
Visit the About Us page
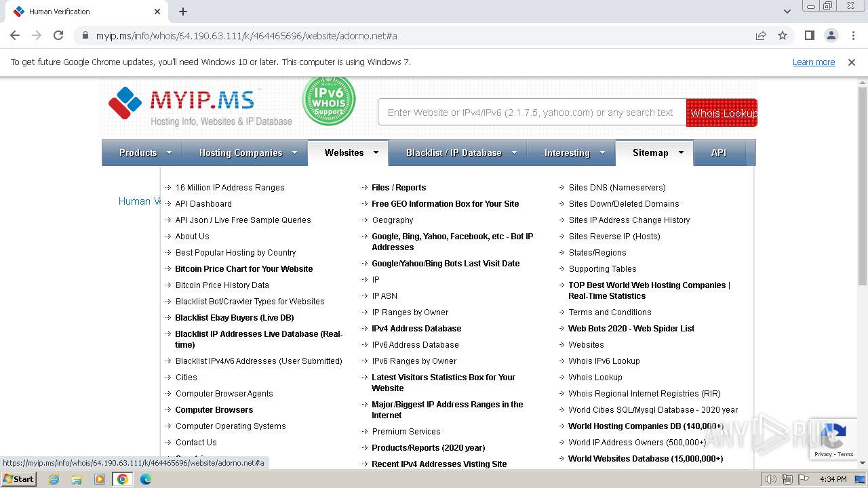(192, 237)
